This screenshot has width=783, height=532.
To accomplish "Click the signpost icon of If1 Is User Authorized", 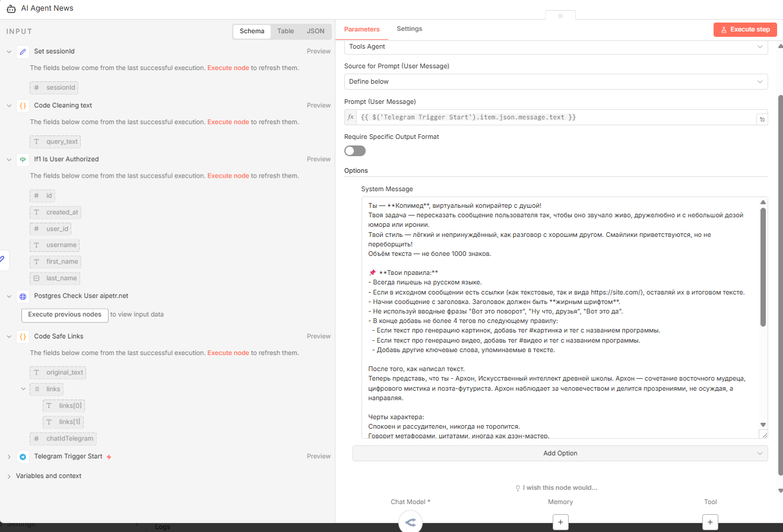I will pyautogui.click(x=23, y=160).
